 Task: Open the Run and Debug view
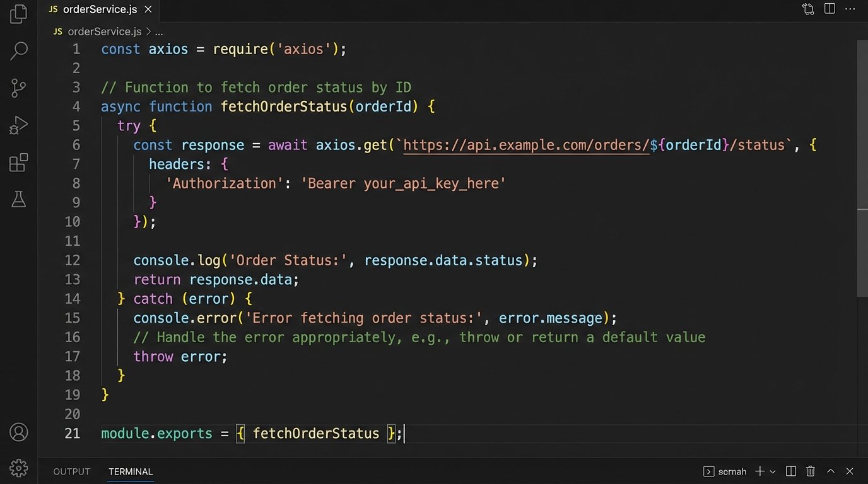pyautogui.click(x=19, y=125)
